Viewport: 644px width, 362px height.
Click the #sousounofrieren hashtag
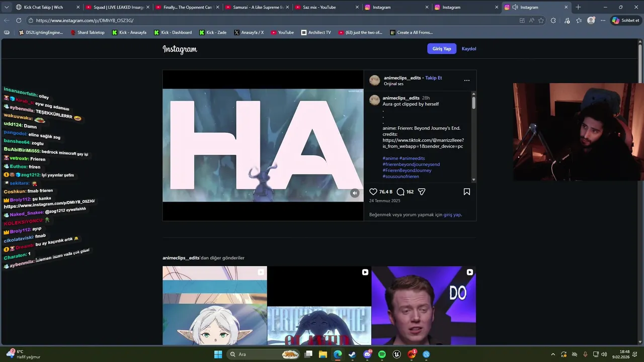[400, 176]
